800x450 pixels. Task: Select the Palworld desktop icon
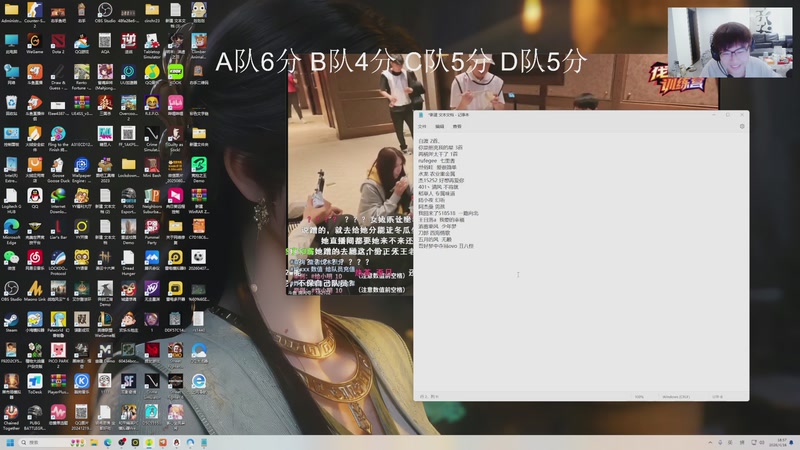(x=58, y=325)
